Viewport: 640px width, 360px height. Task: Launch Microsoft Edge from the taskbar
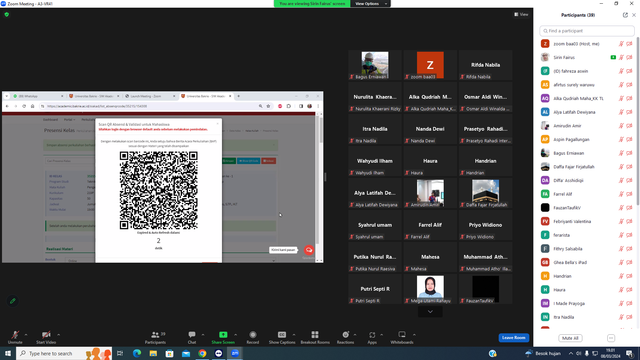[x=137, y=353]
